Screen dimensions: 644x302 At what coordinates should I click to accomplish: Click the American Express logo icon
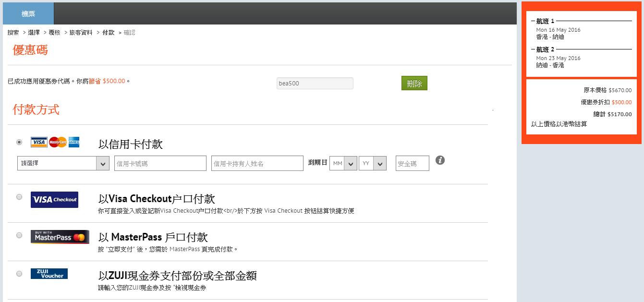click(74, 142)
